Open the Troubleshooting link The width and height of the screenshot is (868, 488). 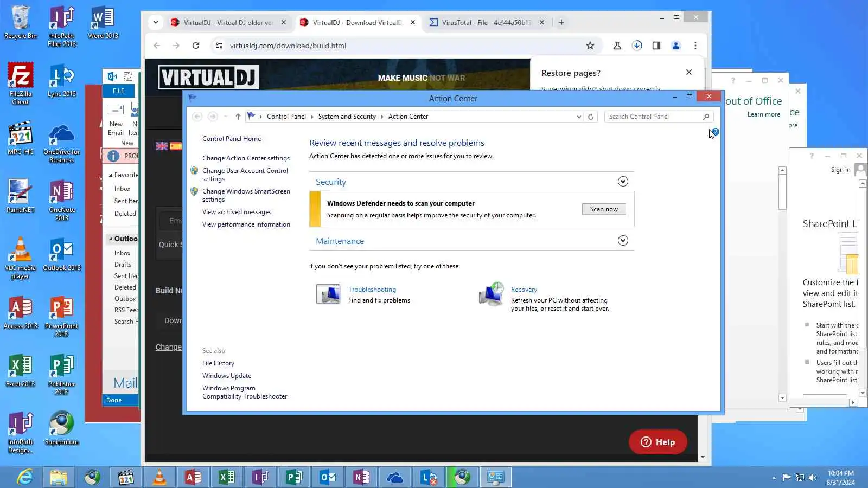point(372,290)
